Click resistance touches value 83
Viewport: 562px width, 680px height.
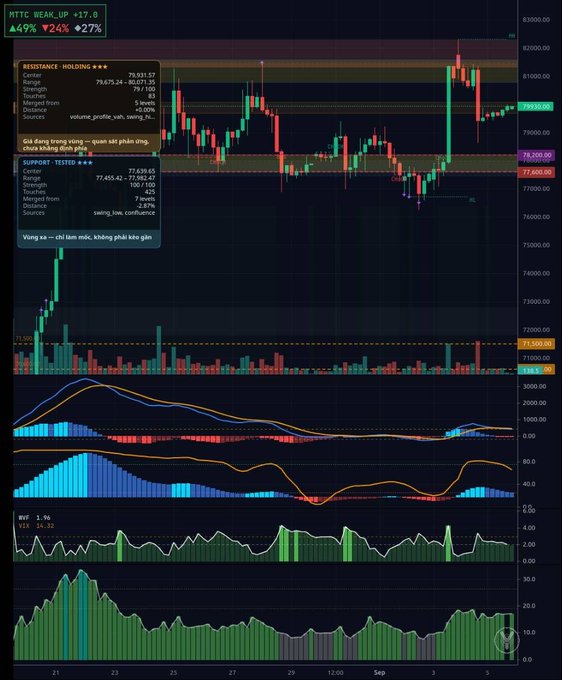point(151,96)
